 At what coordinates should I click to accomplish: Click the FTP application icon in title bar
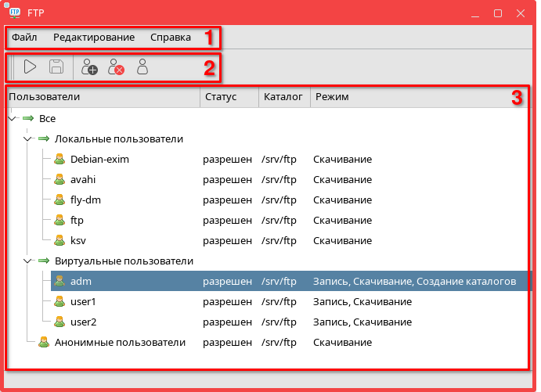click(x=14, y=13)
